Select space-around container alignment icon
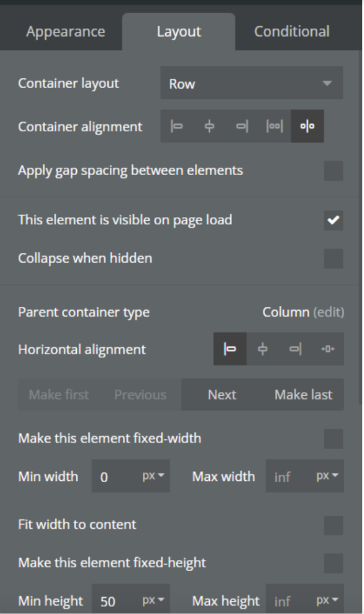Screen dimensions: 364x614 coord(307,127)
